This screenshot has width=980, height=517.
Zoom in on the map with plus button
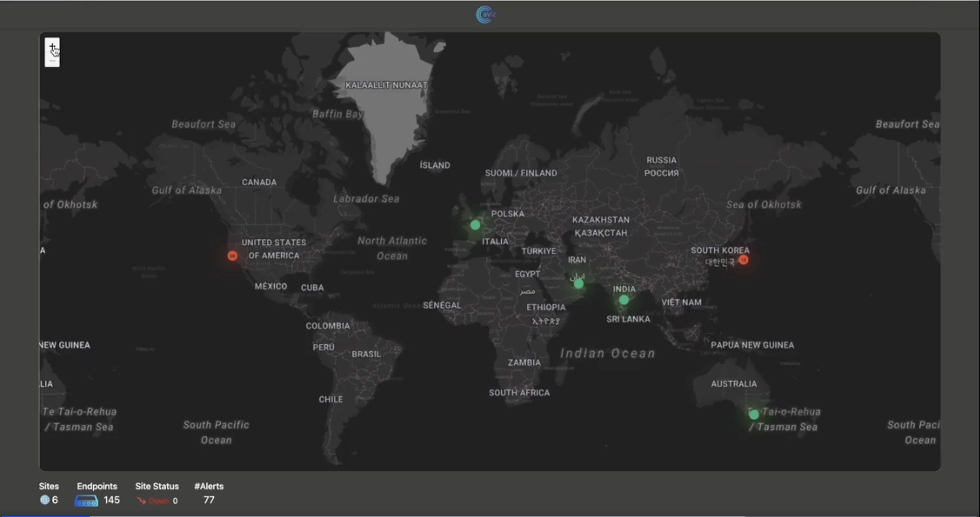(52, 46)
